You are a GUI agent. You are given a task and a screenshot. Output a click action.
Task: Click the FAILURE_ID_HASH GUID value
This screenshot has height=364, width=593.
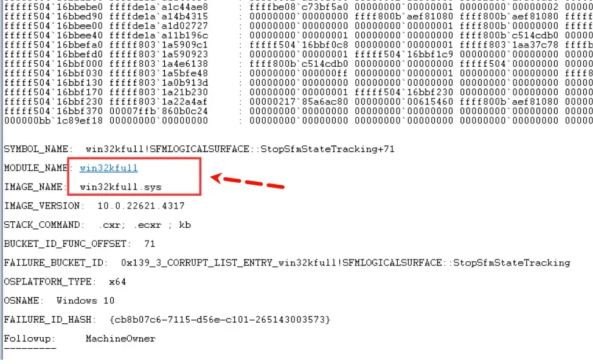click(220, 320)
